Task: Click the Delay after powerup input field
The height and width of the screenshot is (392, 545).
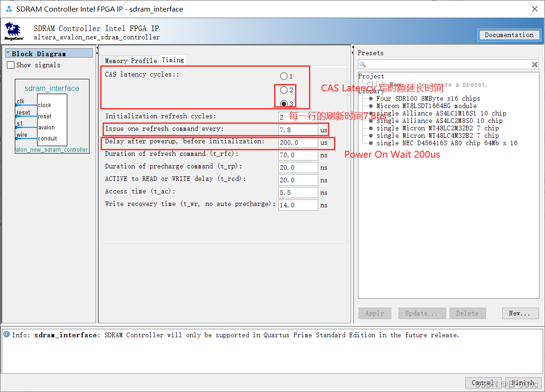Action: pos(298,143)
